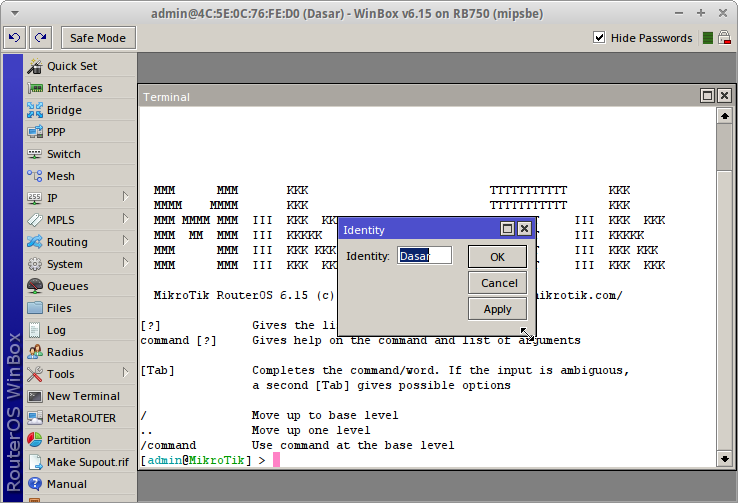Expand the Routing submenu arrow
Screen dimensions: 738x503
click(x=126, y=241)
